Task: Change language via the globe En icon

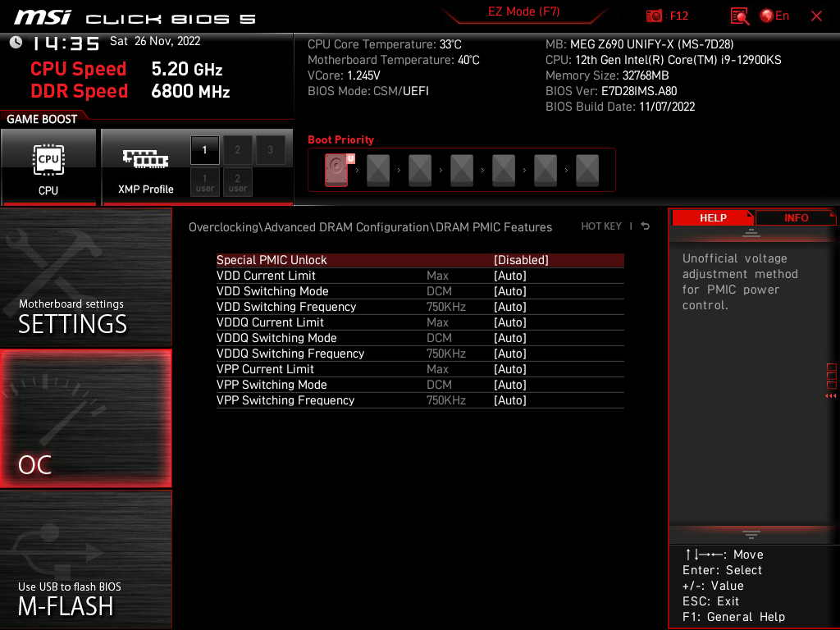Action: [774, 16]
